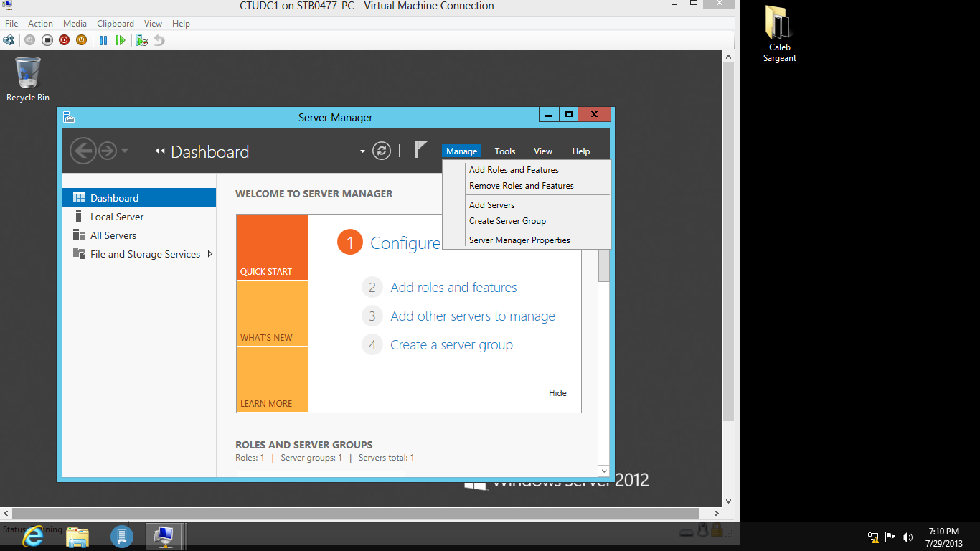The width and height of the screenshot is (980, 551).
Task: Open File Explorer from the taskbar
Action: pos(77,536)
